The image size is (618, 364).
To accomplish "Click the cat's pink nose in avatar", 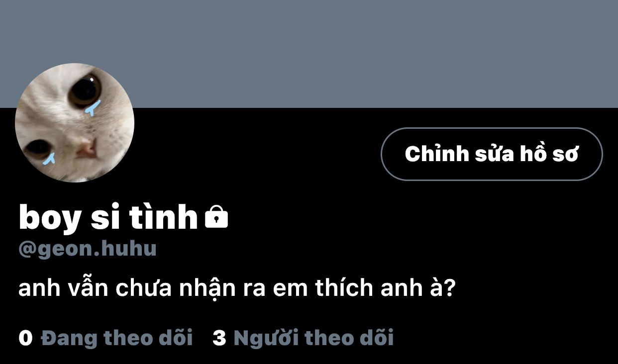I will 87,149.
